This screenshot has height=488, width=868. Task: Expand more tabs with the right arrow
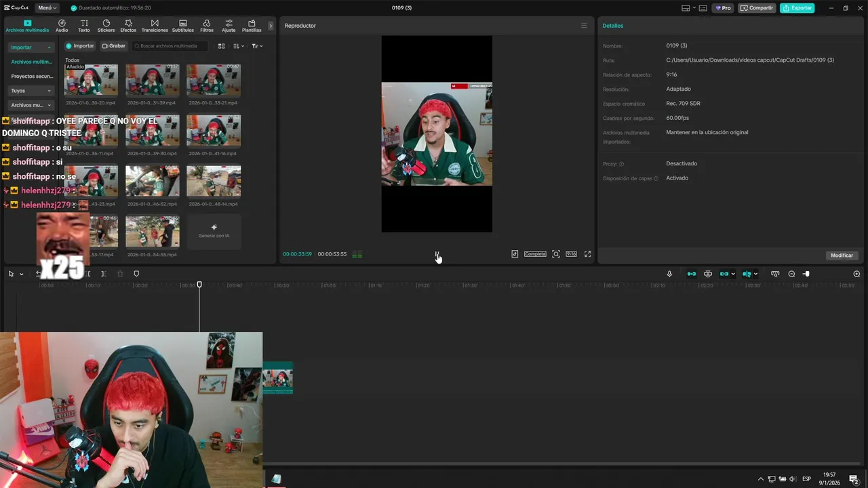click(271, 26)
